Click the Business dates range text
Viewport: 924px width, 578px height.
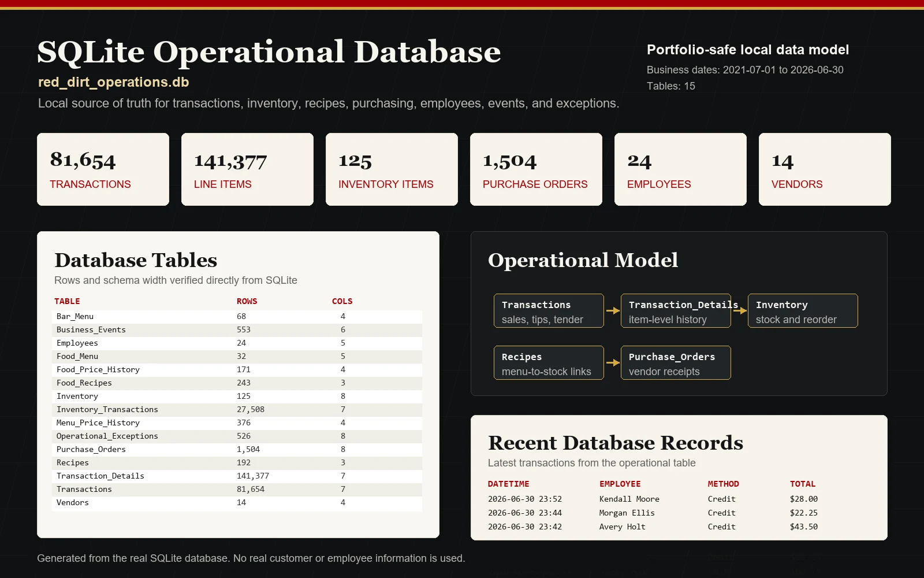745,70
